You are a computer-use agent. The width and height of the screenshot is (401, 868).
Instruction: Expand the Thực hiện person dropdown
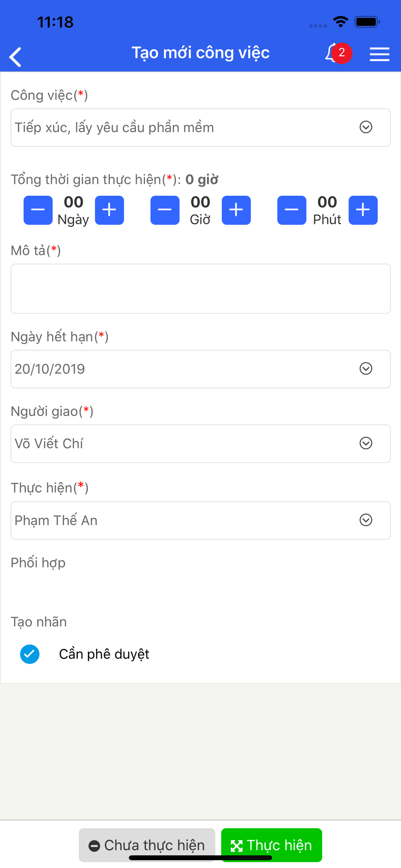200,520
